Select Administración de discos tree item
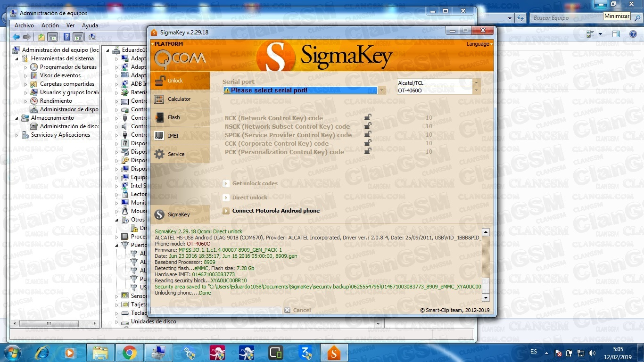Screen dimensions: 644x362 65,126
